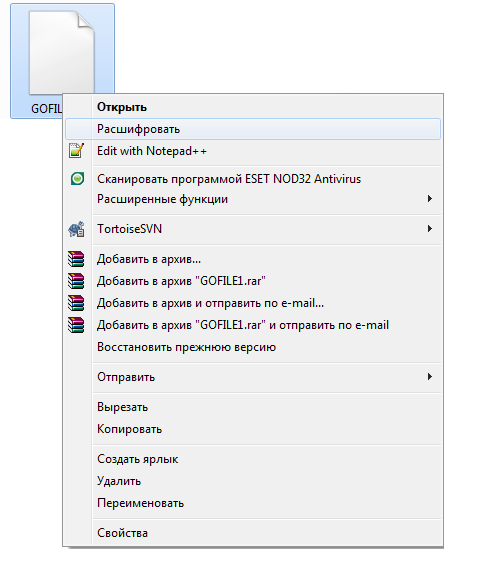
Task: Click the ESET NOD32 green scan icon
Action: [77, 178]
